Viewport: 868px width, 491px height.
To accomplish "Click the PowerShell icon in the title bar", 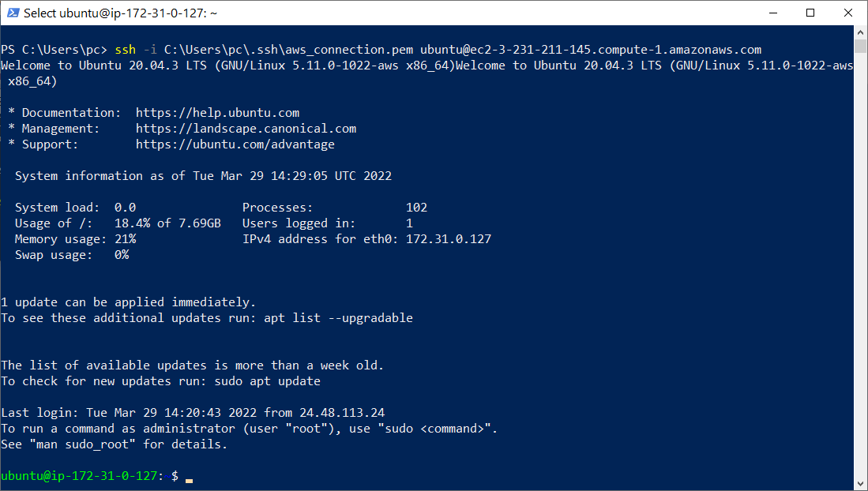I will coord(11,13).
